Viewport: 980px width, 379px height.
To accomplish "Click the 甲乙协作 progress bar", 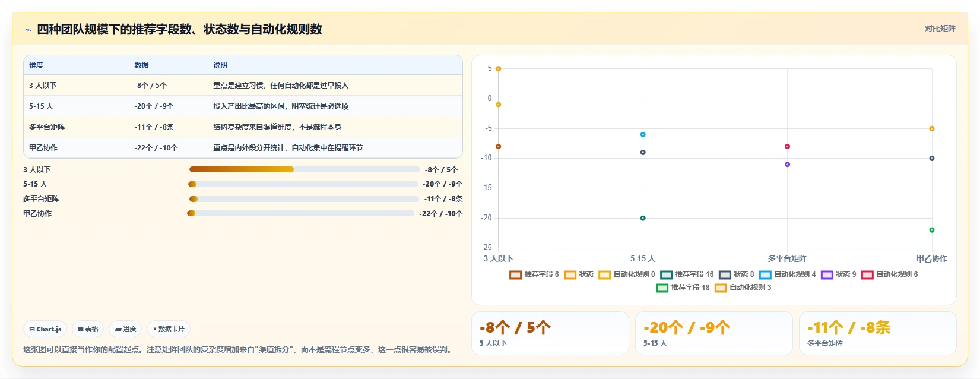I will click(300, 213).
